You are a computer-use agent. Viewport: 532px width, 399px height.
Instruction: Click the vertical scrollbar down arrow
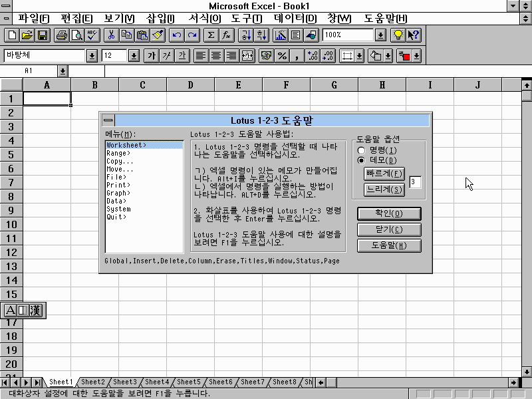[527, 372]
